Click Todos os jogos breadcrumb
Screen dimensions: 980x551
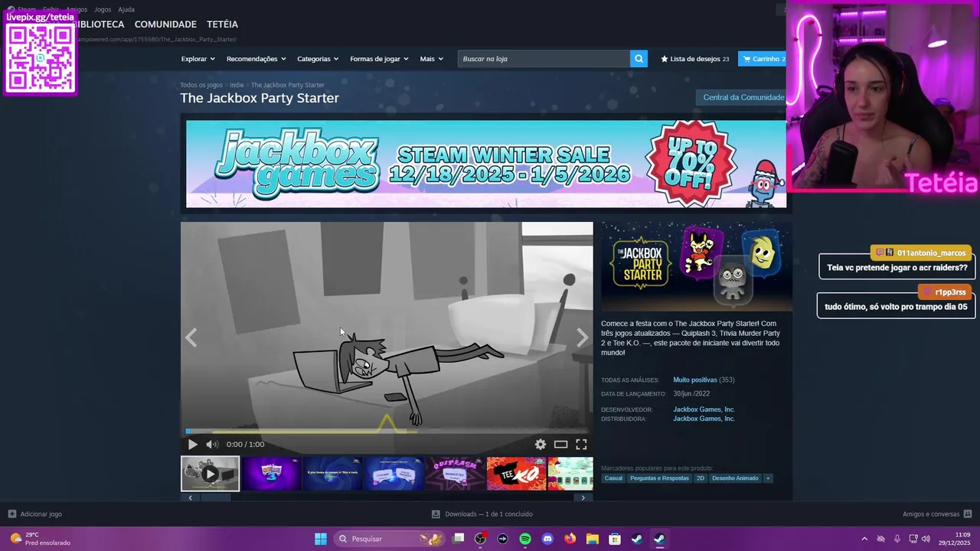pyautogui.click(x=201, y=85)
